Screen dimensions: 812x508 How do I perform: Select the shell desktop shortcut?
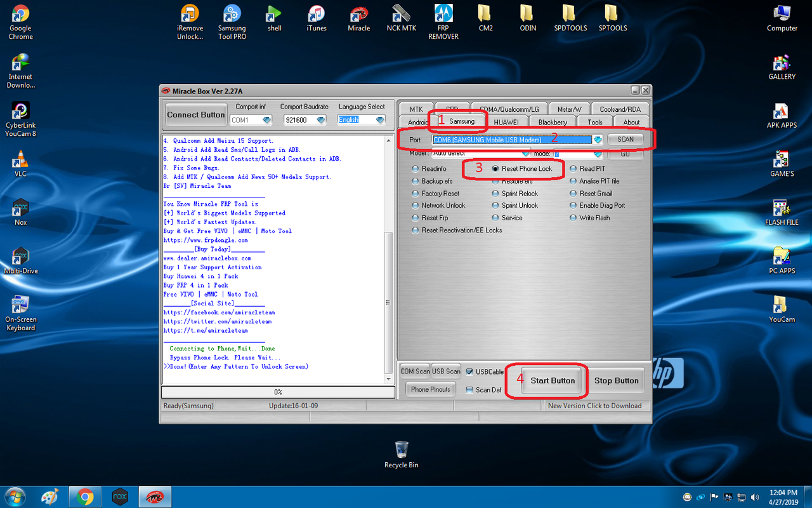pos(274,18)
